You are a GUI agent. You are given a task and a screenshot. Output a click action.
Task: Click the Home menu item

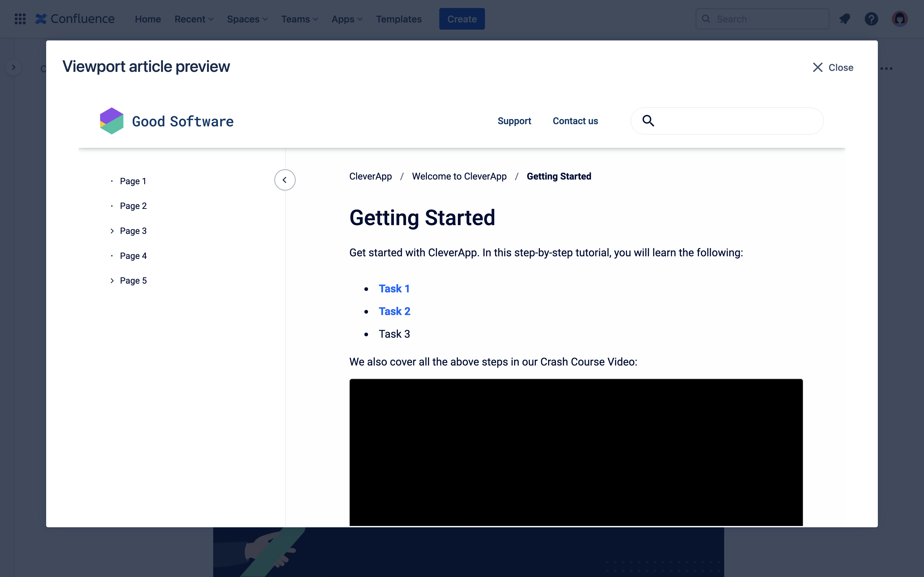tap(148, 19)
